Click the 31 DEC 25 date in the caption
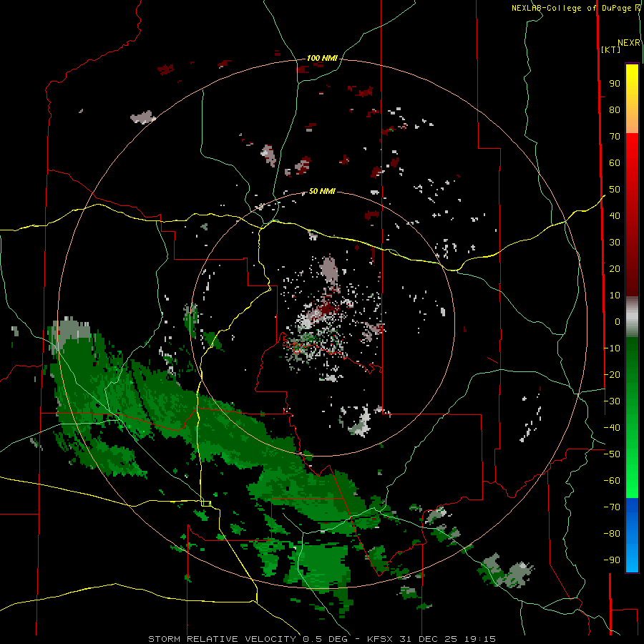Screen dimensions: 644x644 [x=429, y=639]
